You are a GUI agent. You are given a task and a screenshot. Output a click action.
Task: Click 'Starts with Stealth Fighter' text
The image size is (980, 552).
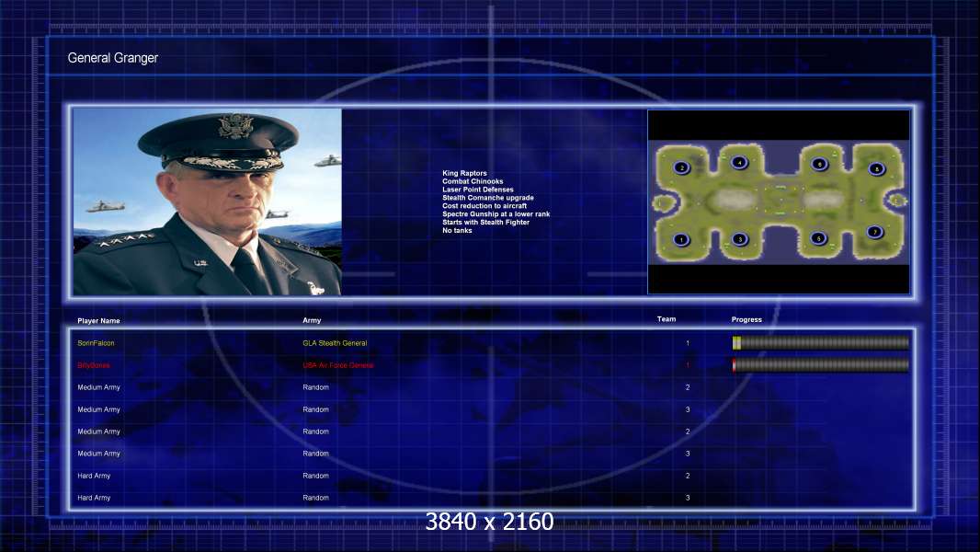(485, 222)
